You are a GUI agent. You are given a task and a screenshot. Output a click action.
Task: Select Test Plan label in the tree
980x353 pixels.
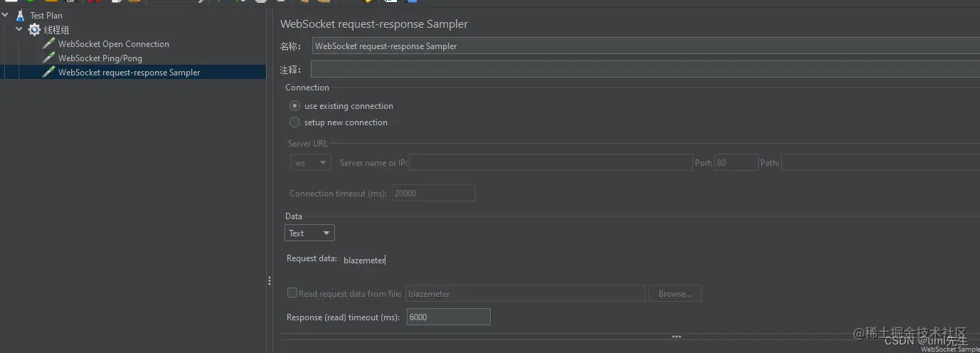[x=46, y=15]
